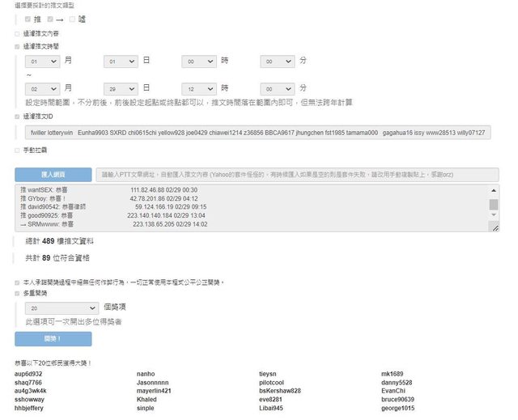The height and width of the screenshot is (420, 518).
Task: Toggle the 篩選推文時間 checkbox
Action: (18, 47)
